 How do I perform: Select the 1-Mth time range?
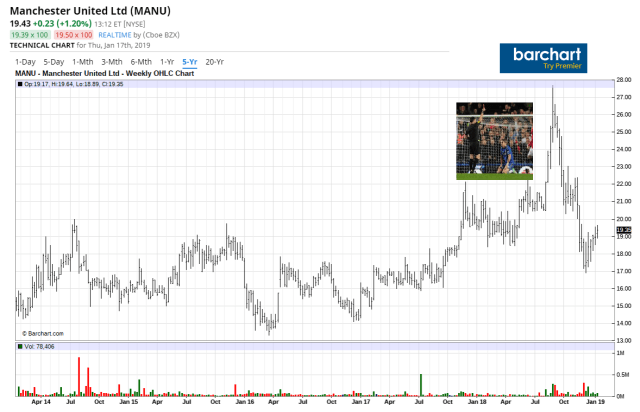pos(83,62)
